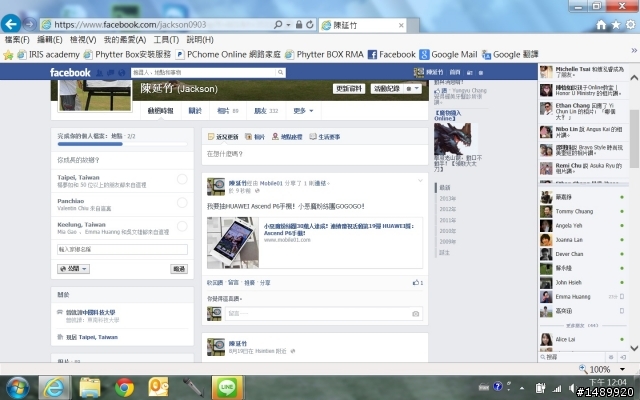The width and height of the screenshot is (640, 400).
Task: Open the Windows Start button
Action: (x=17, y=387)
